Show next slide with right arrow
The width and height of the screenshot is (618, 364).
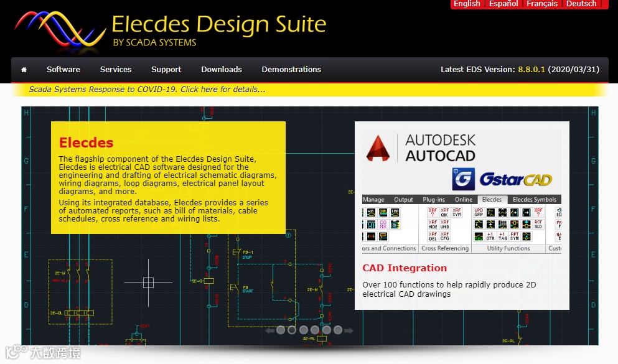coord(349,330)
